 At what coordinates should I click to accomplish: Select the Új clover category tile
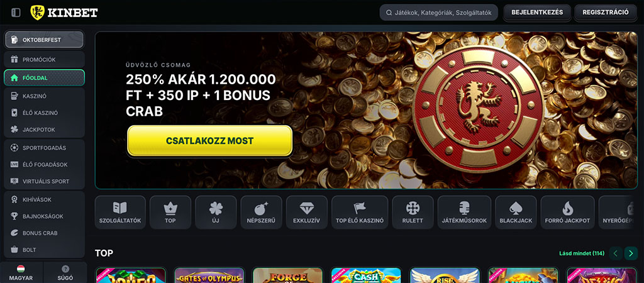[216, 213]
